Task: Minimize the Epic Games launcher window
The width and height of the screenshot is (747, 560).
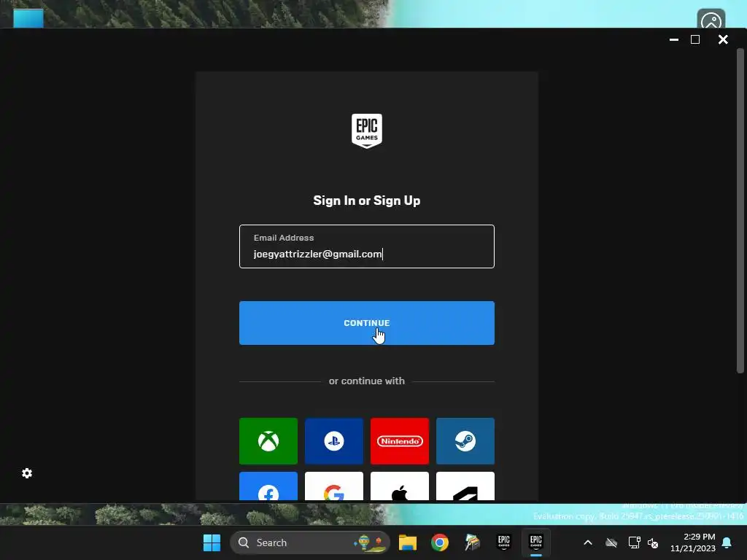Action: pos(673,39)
